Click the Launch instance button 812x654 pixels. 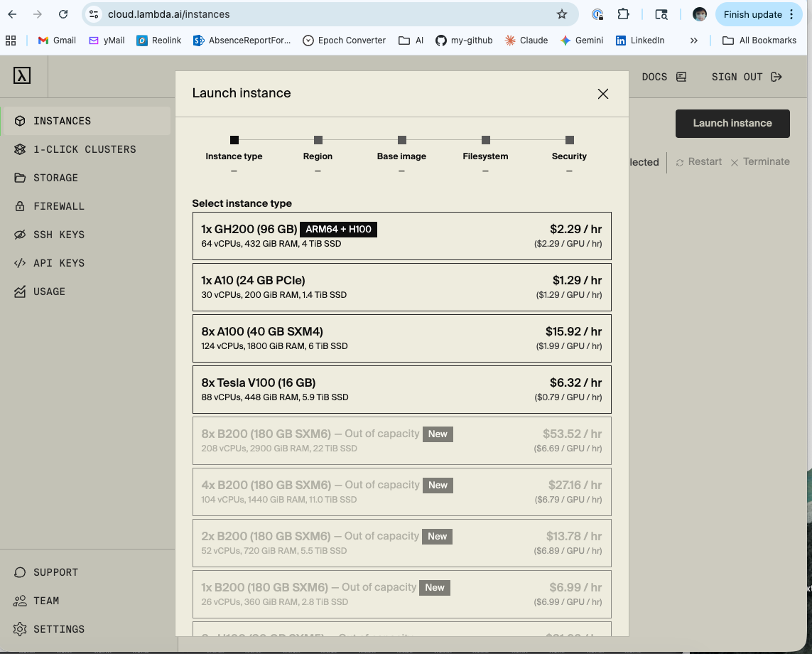(732, 123)
